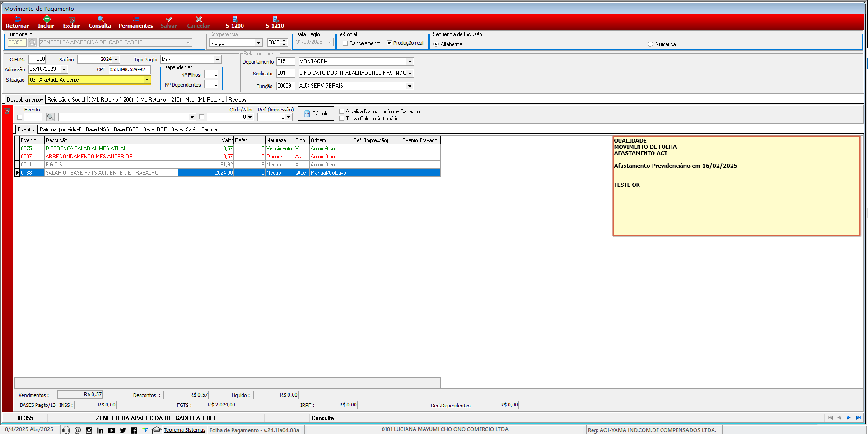Open the Teorema Sistemas link
The width and height of the screenshot is (868, 434).
click(x=184, y=430)
